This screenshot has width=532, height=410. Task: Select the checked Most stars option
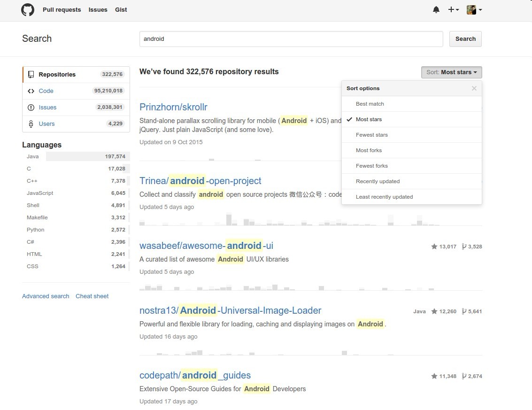click(411, 119)
